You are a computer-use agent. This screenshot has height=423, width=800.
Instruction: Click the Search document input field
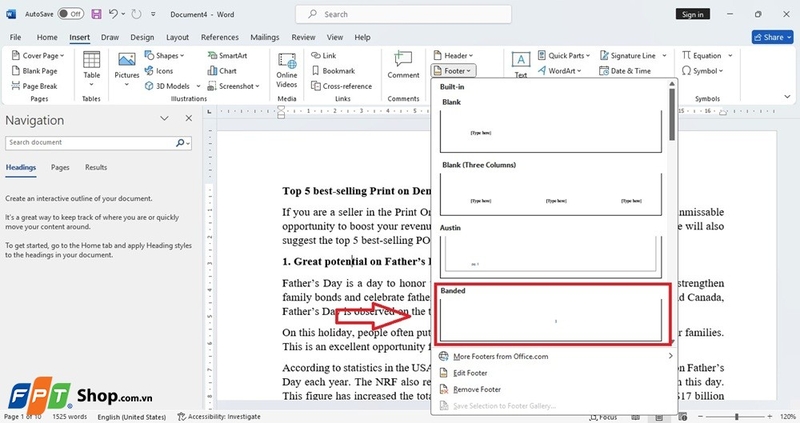pos(90,143)
